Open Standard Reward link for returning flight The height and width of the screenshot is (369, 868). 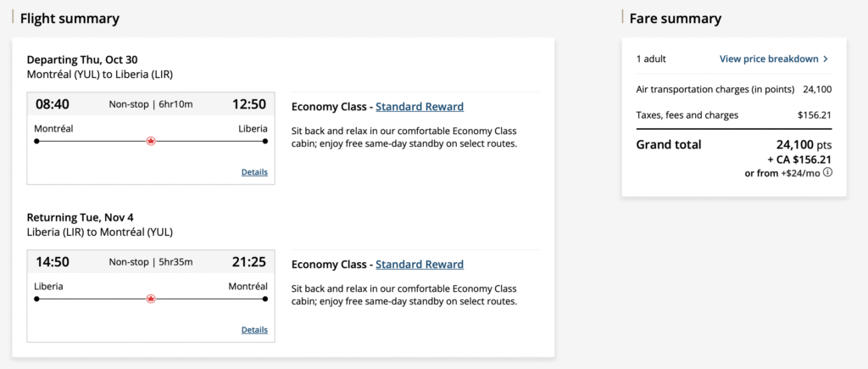[x=420, y=265]
